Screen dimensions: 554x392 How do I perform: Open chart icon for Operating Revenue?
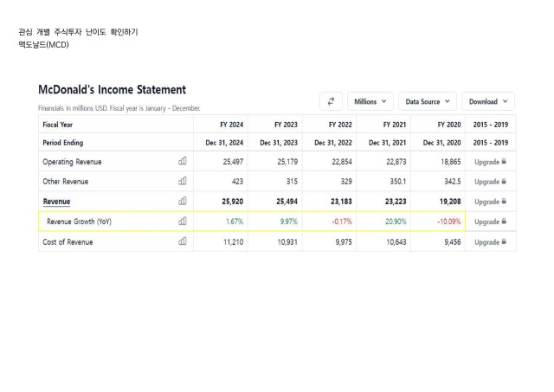[x=183, y=161]
